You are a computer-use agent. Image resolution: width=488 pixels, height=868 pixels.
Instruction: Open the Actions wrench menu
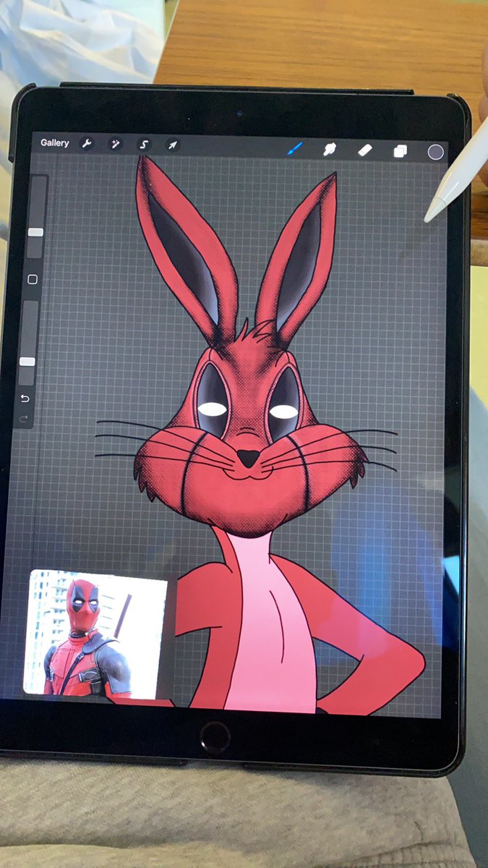(x=87, y=144)
